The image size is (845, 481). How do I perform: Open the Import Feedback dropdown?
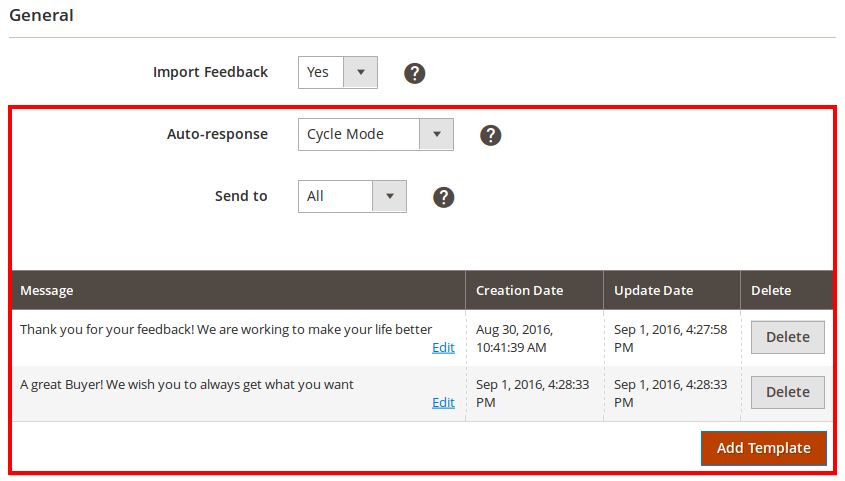(338, 72)
